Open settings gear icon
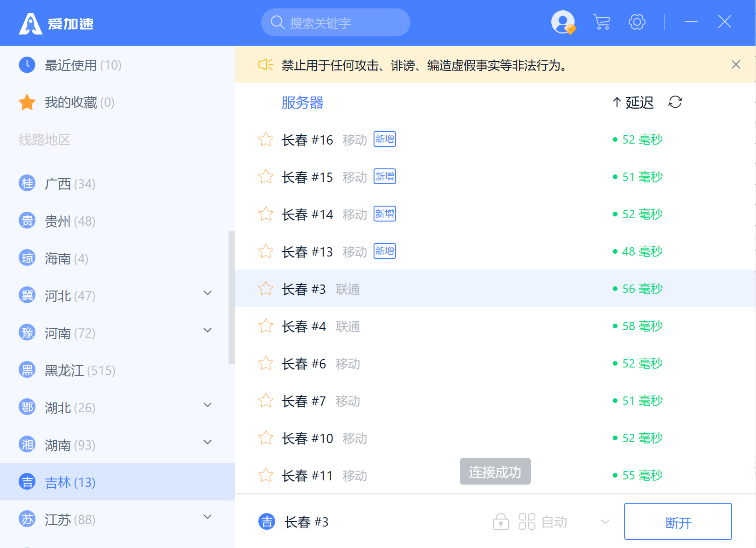This screenshot has height=548, width=756. point(637,22)
